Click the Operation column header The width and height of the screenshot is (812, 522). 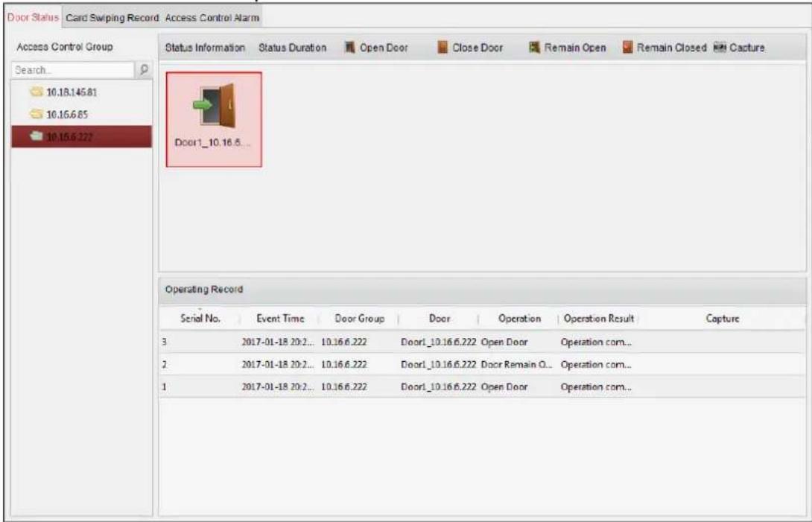519,319
